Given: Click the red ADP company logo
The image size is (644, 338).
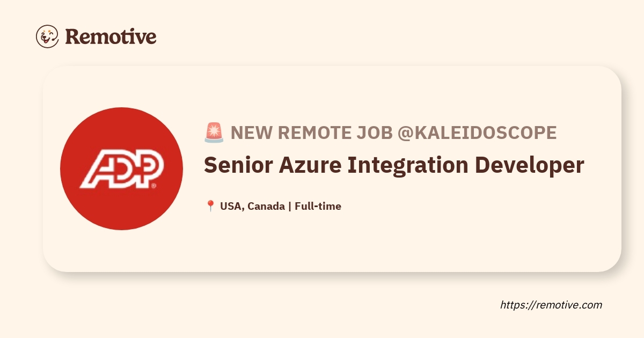Looking at the screenshot, I should [x=121, y=168].
